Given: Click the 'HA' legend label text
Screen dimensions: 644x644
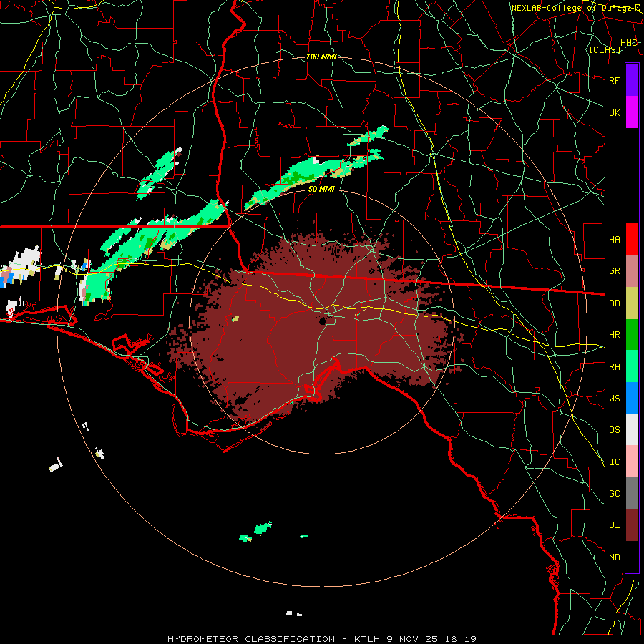Looking at the screenshot, I should (614, 240).
